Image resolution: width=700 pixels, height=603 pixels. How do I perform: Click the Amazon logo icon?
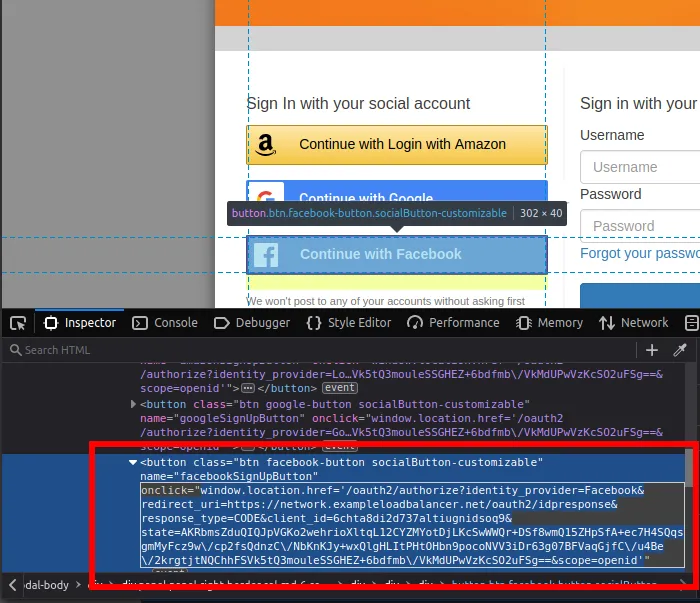pos(266,145)
